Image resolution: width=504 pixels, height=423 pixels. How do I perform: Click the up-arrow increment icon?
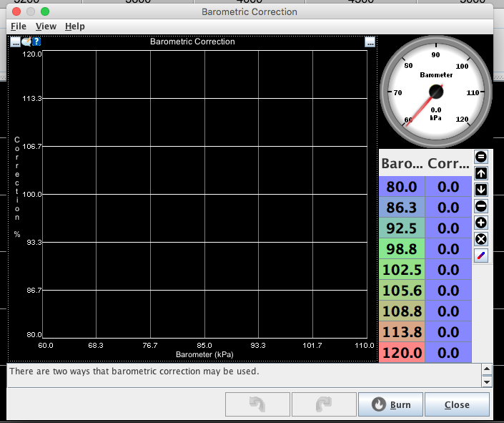pos(481,173)
